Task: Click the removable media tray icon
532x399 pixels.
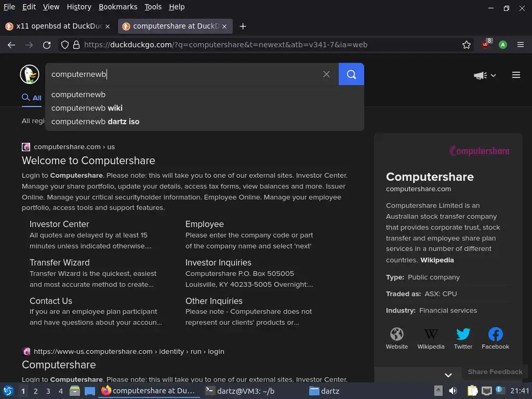Action: tap(438, 391)
